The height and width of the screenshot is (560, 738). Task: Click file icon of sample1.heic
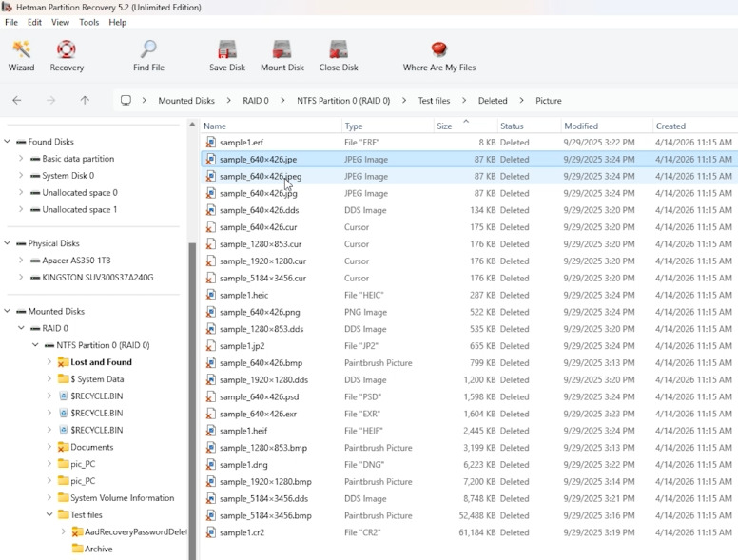tap(211, 295)
